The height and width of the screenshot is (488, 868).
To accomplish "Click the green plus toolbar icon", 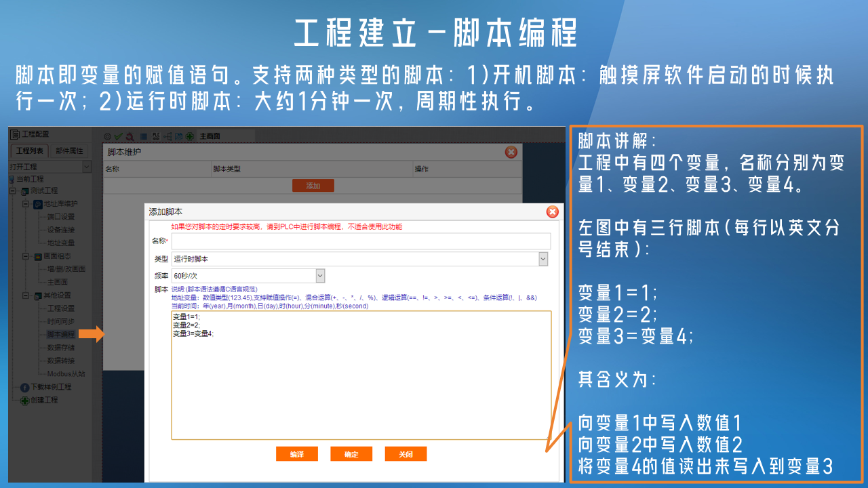I will pos(190,136).
